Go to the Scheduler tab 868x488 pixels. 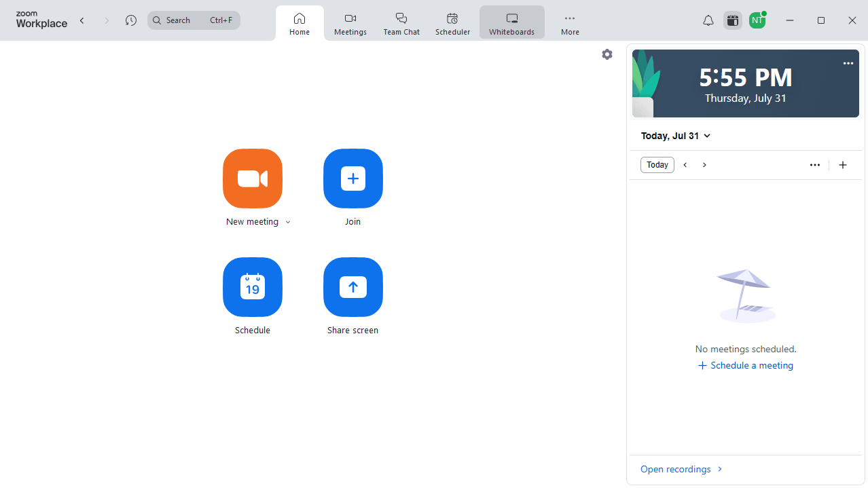452,22
